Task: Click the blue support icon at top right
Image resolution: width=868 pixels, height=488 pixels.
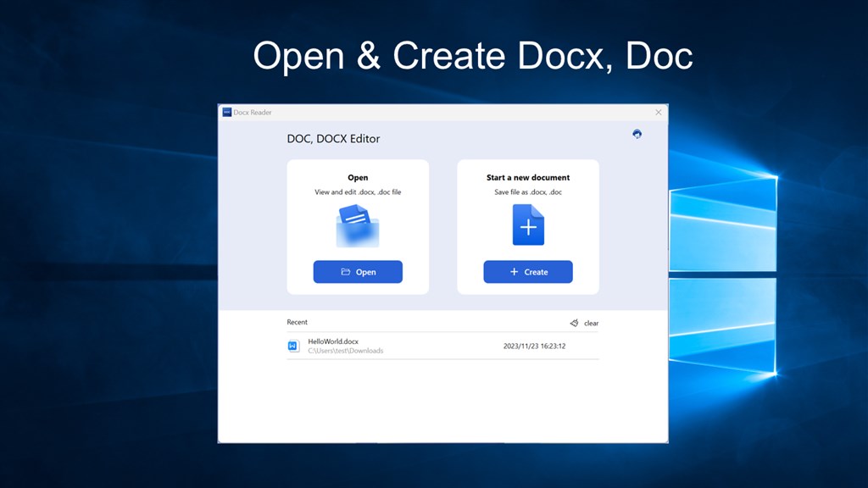Action: [x=637, y=134]
